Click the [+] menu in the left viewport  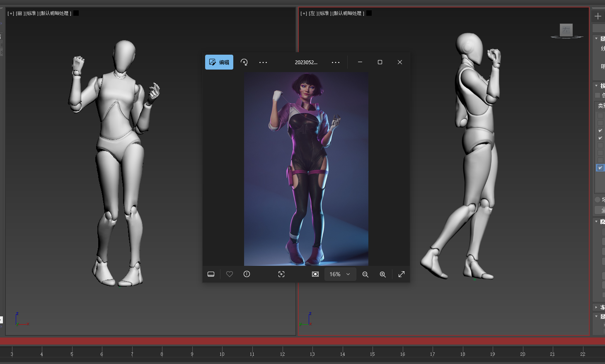(304, 13)
